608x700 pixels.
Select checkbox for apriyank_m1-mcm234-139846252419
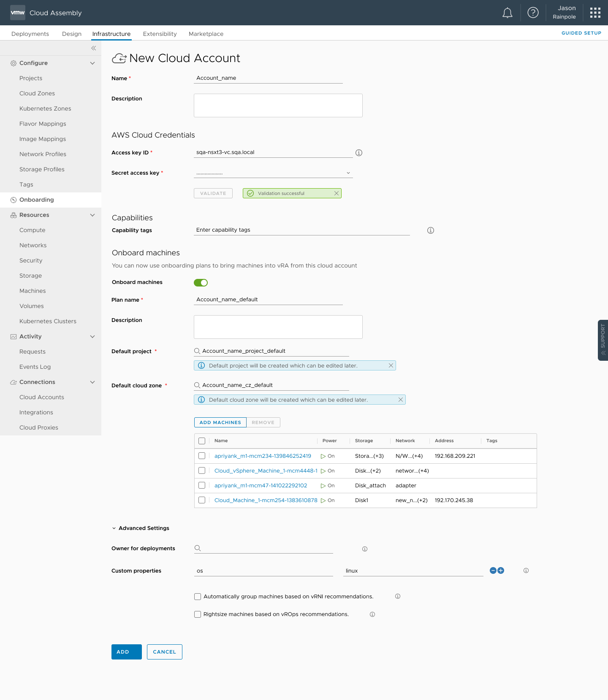click(202, 456)
